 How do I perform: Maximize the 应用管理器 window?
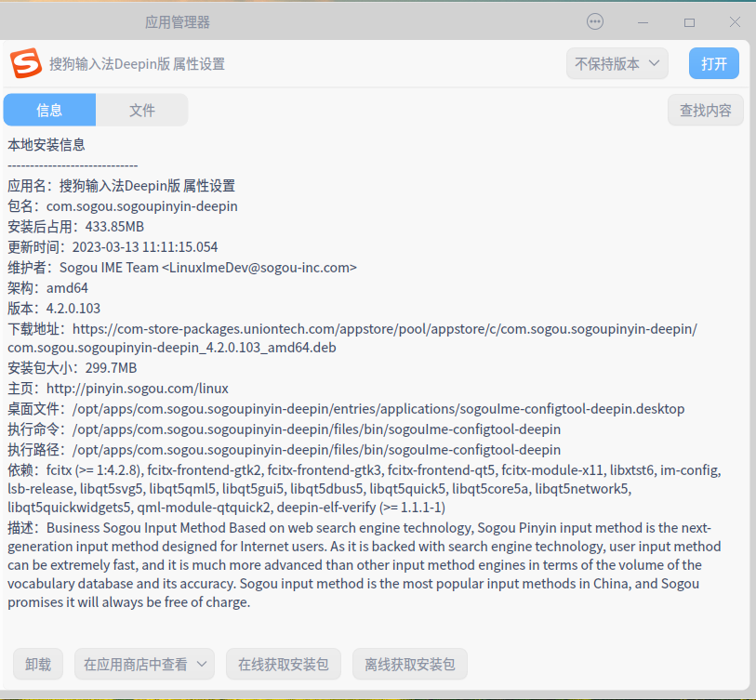tap(689, 22)
